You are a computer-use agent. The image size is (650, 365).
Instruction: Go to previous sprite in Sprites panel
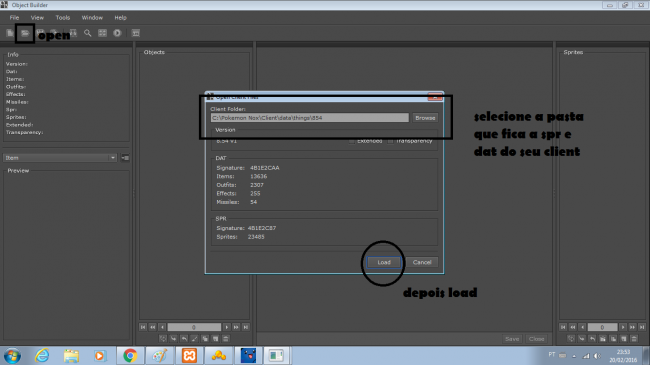click(582, 327)
